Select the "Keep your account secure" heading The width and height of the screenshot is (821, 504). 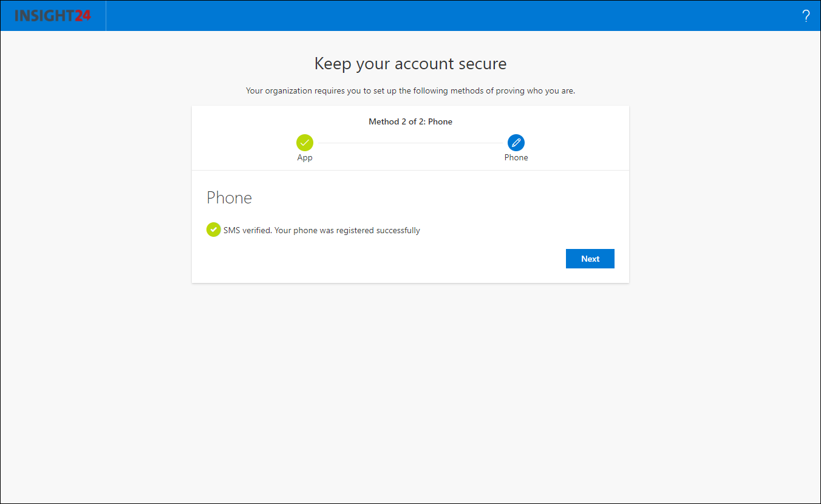pos(410,64)
